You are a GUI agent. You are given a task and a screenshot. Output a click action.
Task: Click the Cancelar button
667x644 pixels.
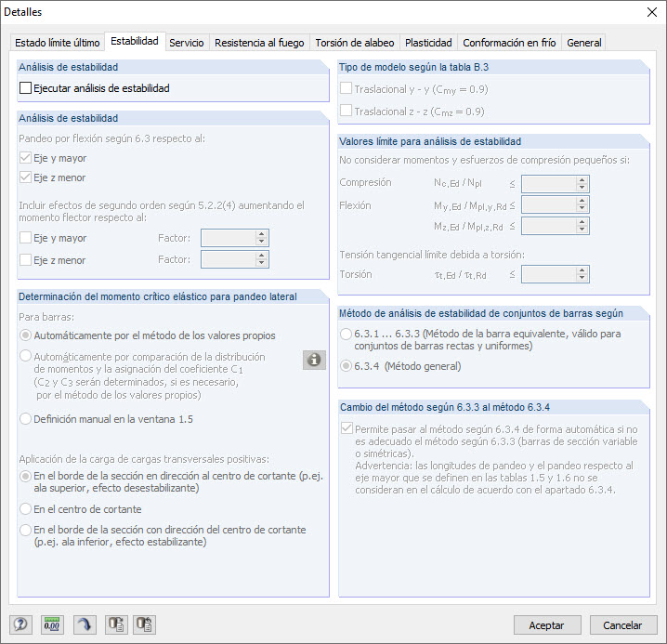tap(622, 625)
